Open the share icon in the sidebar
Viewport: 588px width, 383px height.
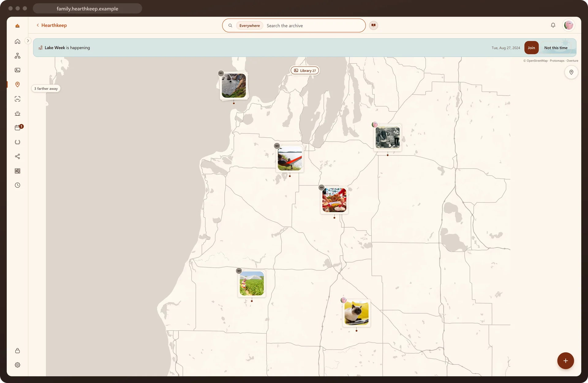(17, 156)
